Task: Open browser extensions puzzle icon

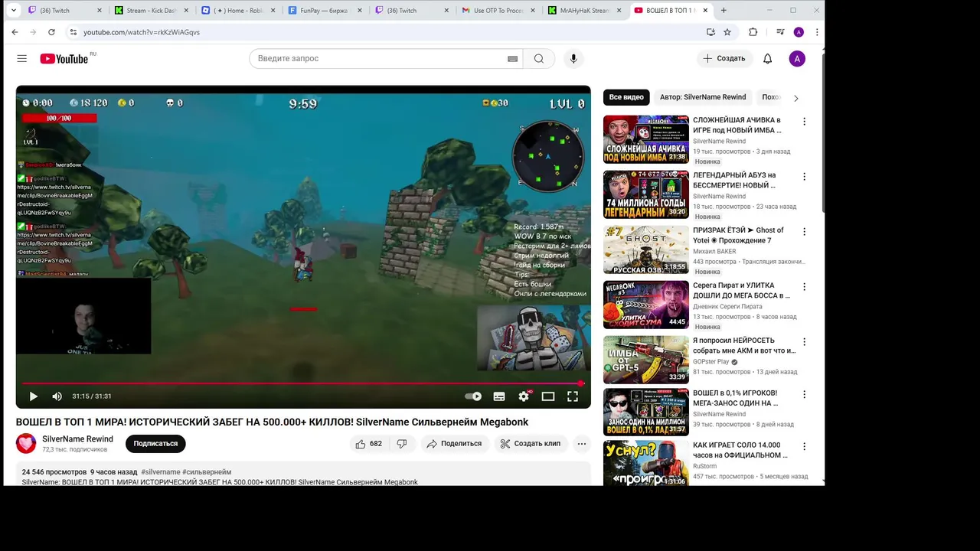Action: point(753,32)
